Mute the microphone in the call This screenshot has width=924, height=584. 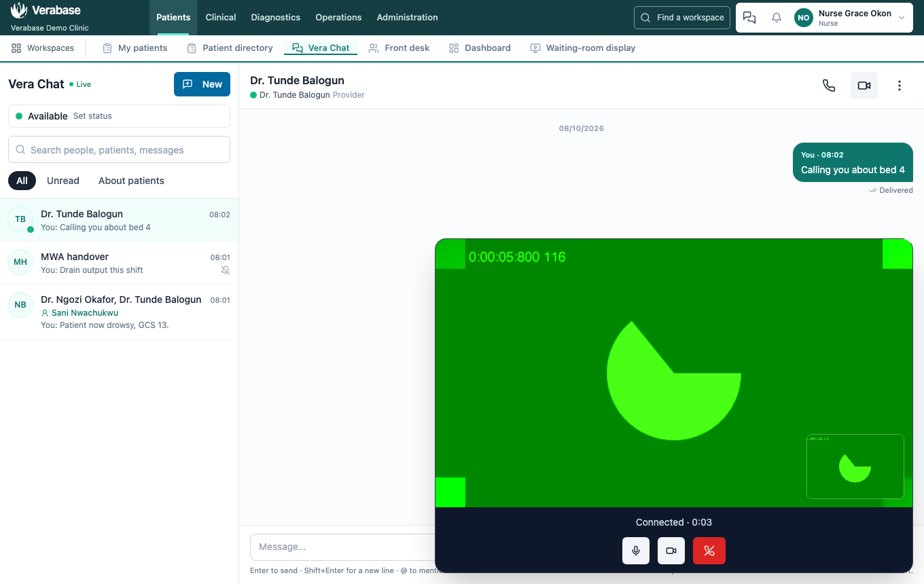(636, 551)
